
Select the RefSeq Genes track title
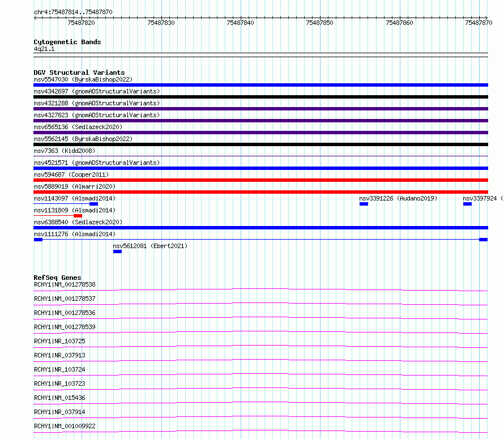[x=58, y=278]
